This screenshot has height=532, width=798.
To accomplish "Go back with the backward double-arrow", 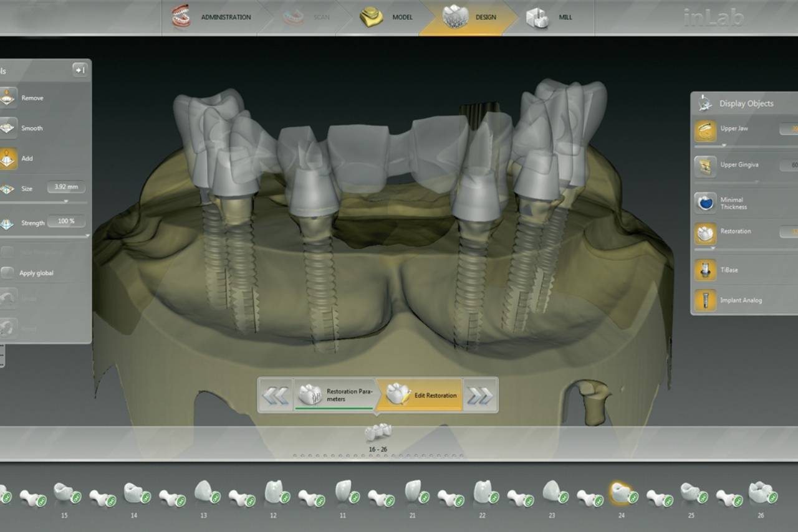I will (276, 396).
